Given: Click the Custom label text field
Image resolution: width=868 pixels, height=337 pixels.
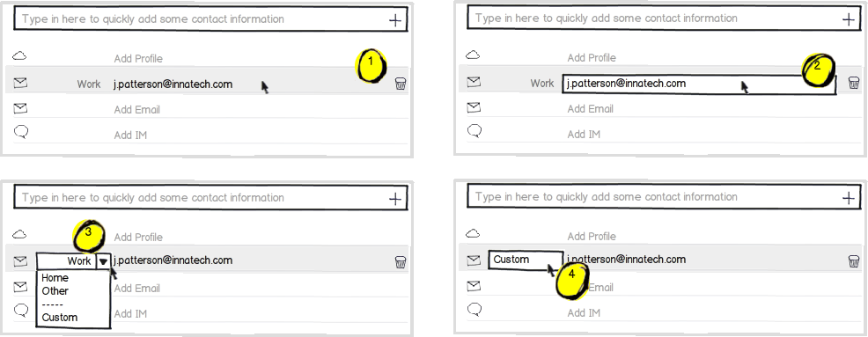Looking at the screenshot, I should 526,260.
